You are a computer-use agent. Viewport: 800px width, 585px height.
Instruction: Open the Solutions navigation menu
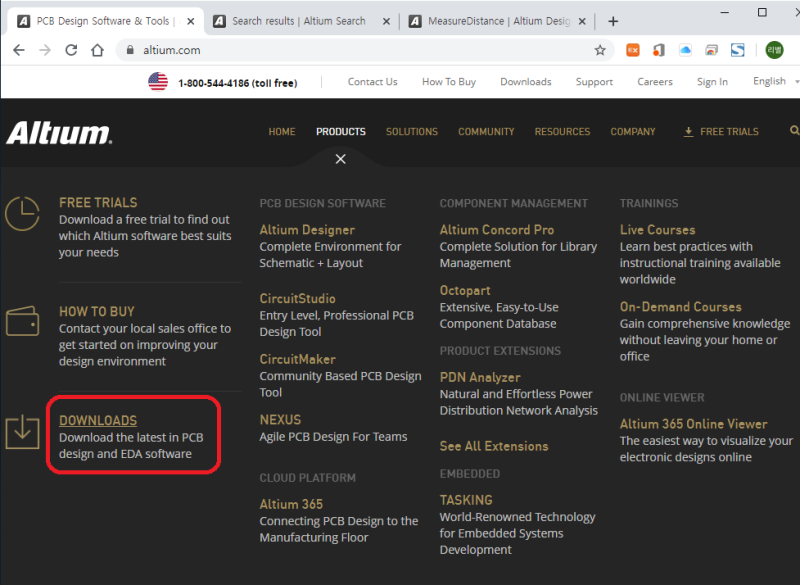(x=411, y=132)
